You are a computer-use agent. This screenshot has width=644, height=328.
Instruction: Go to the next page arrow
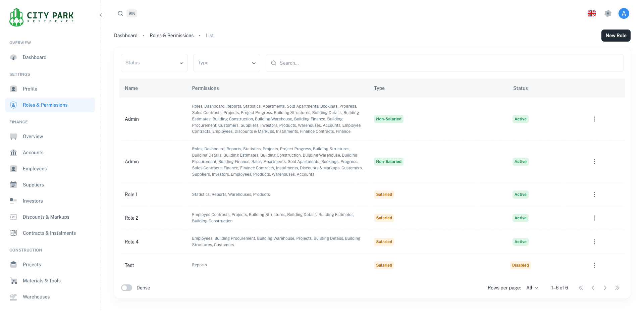click(605, 288)
